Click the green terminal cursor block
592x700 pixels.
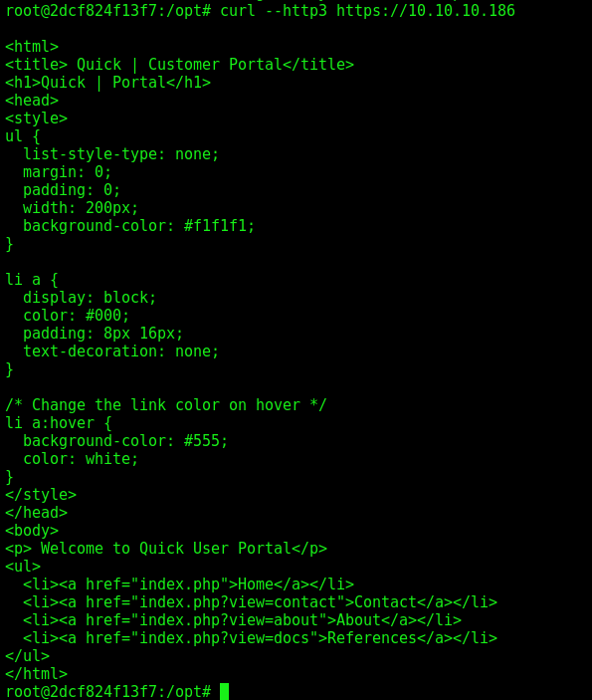tap(224, 691)
